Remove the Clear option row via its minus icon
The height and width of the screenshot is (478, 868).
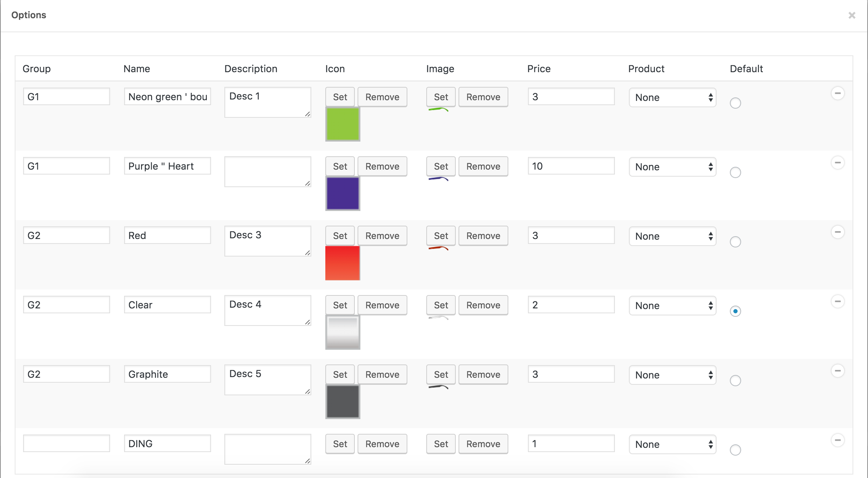[x=838, y=301]
